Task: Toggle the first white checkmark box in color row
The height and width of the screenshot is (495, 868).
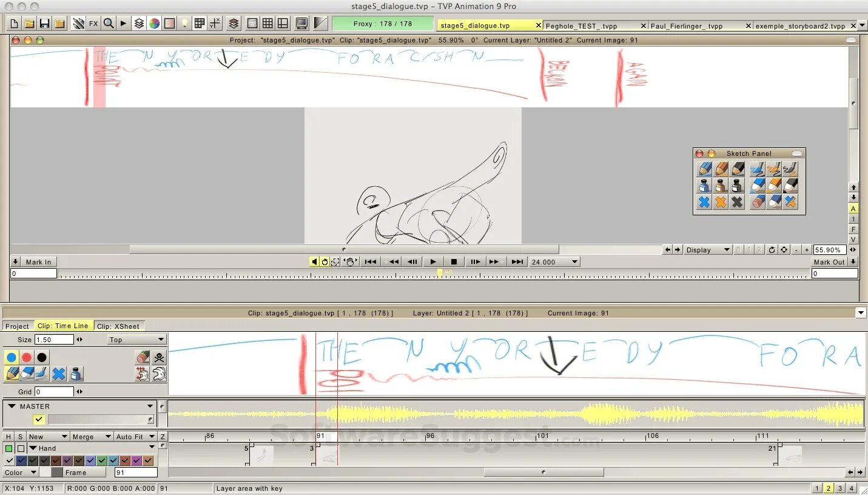Action: [9, 461]
